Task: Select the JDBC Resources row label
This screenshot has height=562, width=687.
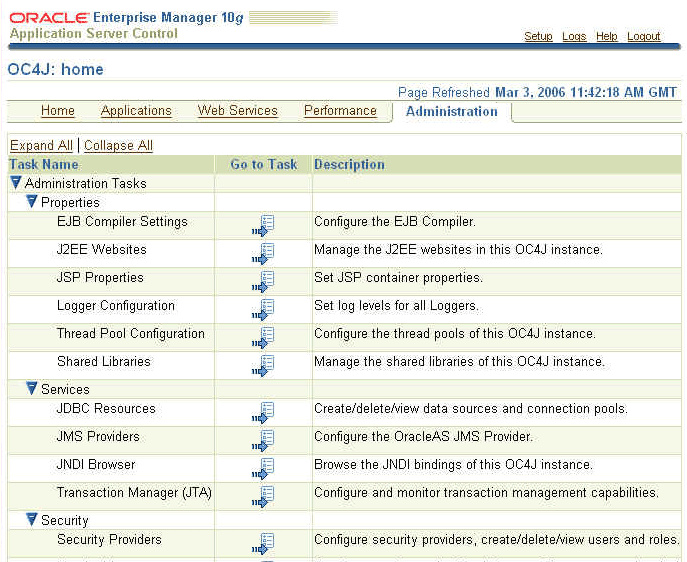Action: [x=106, y=409]
